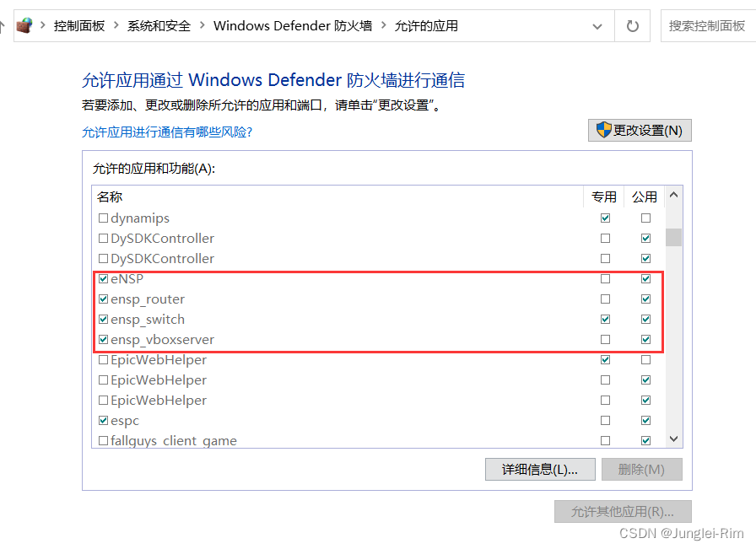Select fallguys_client_game row text
Viewport: 756px width, 549px height.
(x=174, y=441)
